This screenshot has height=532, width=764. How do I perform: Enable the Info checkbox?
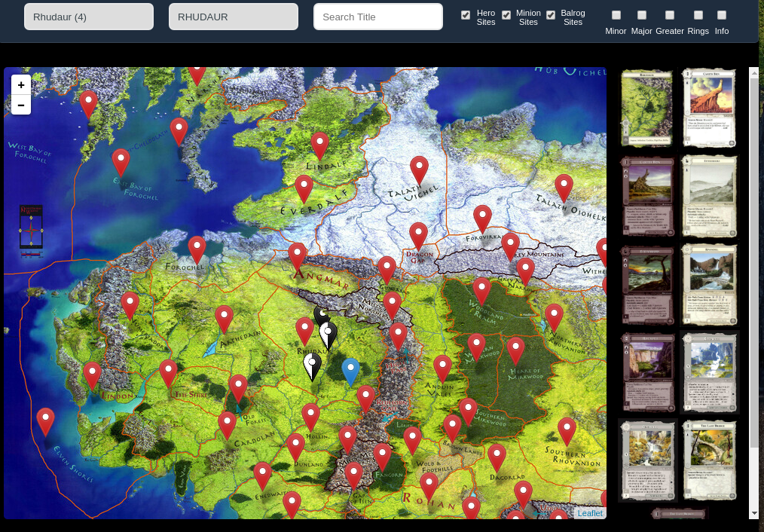pos(722,15)
